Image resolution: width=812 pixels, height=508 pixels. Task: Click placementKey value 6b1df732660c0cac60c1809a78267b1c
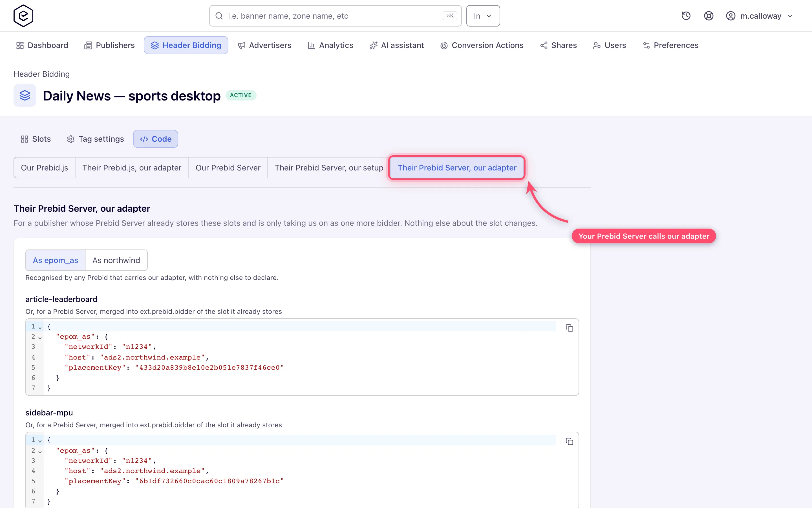click(x=209, y=481)
